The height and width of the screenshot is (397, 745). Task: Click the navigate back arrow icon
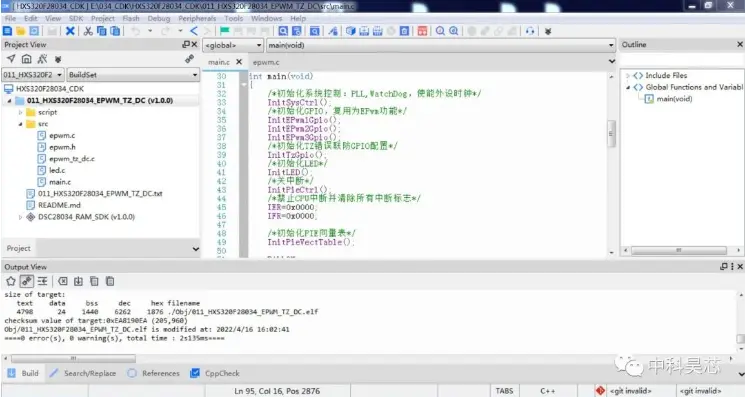(x=193, y=31)
